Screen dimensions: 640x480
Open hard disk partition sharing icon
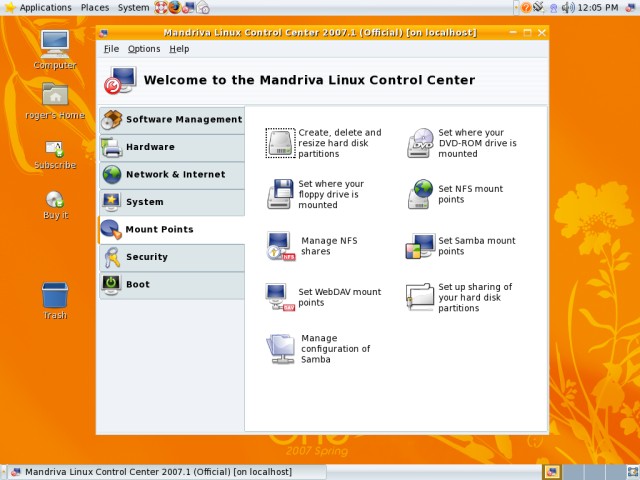(421, 297)
